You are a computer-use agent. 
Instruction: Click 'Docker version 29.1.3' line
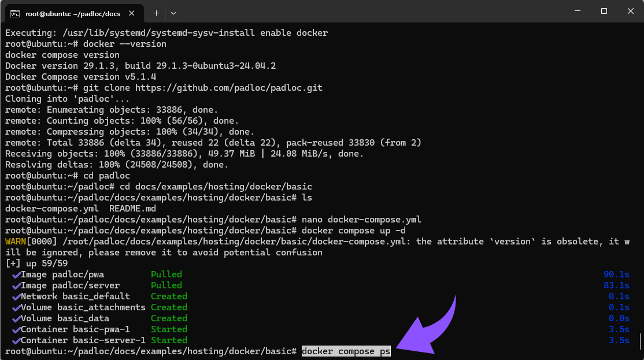140,66
